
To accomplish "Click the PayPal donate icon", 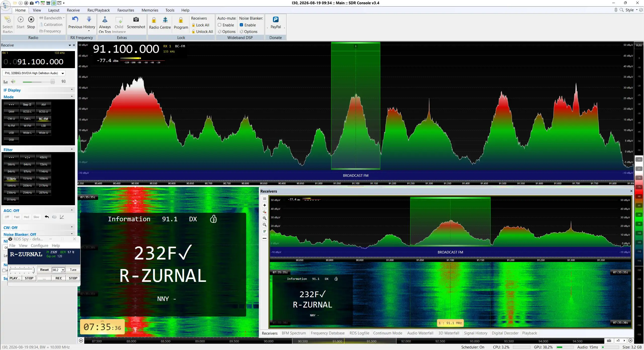I will (275, 19).
